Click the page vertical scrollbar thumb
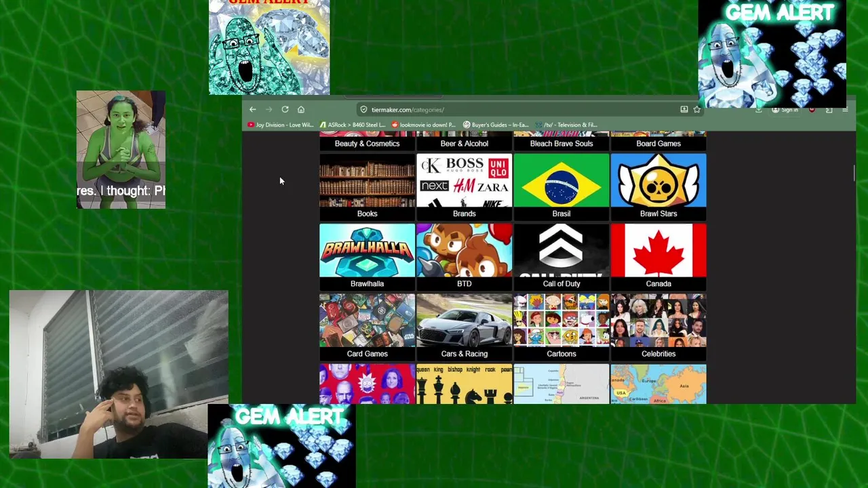This screenshot has height=488, width=868. click(853, 173)
